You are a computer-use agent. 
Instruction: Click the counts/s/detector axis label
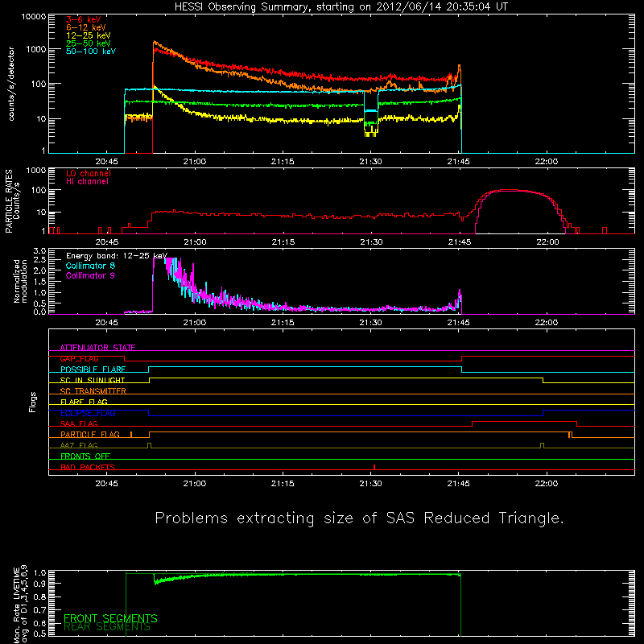11,84
